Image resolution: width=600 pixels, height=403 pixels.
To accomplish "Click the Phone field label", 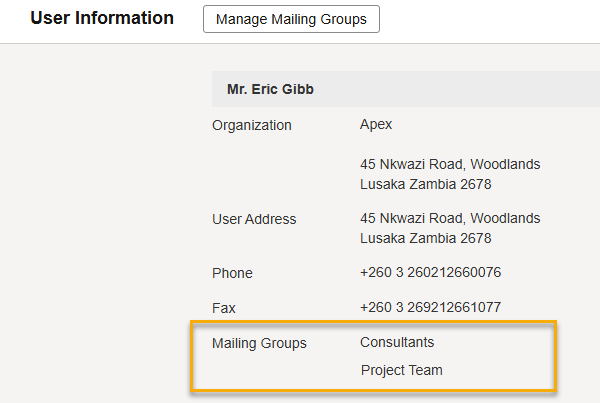I will pyautogui.click(x=232, y=273).
